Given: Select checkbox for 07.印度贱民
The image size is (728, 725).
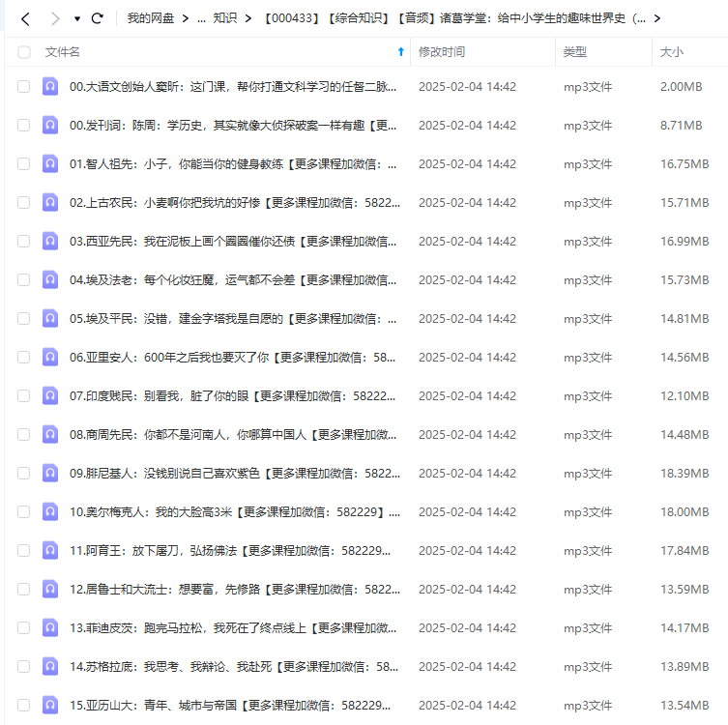Looking at the screenshot, I should pos(23,396).
